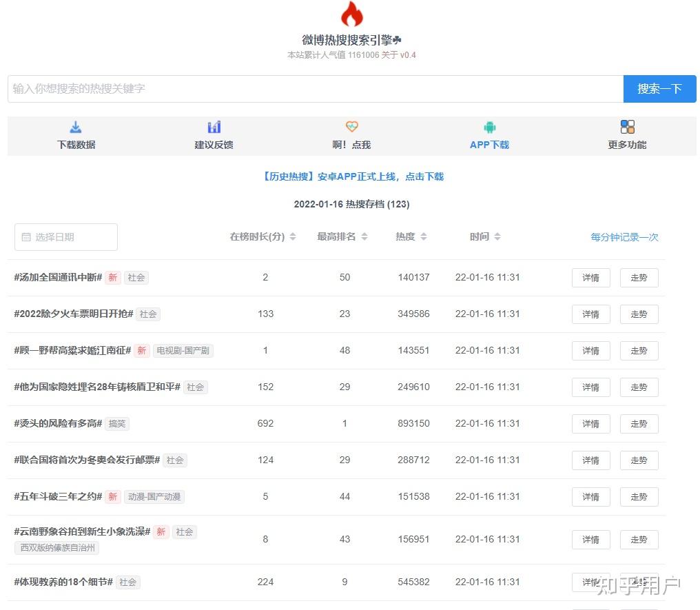Image resolution: width=700 pixels, height=610 pixels.
Task: Open 走势 for 联合国将首次为冬奥会发行邮票
Action: pyautogui.click(x=639, y=460)
